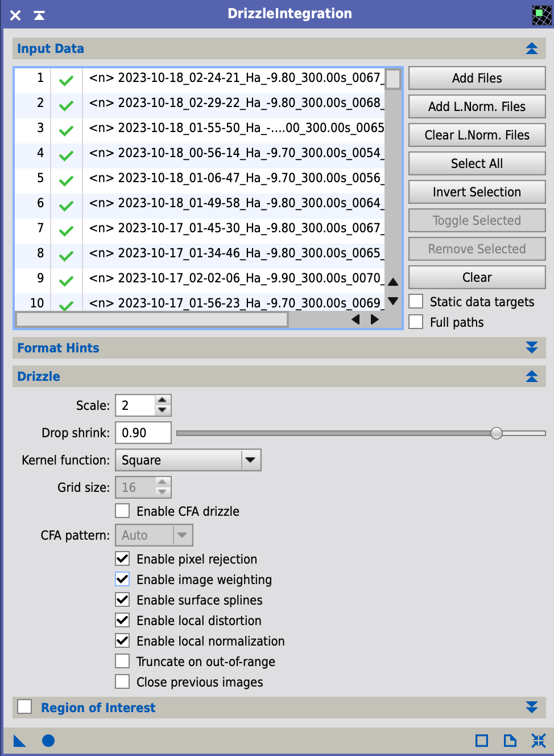Click the Select All button

[x=477, y=163]
